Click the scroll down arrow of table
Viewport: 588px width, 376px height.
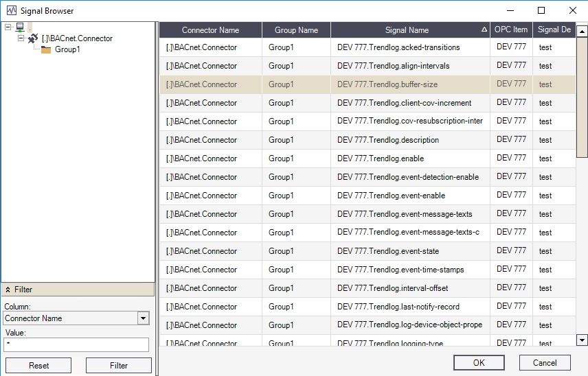582,340
